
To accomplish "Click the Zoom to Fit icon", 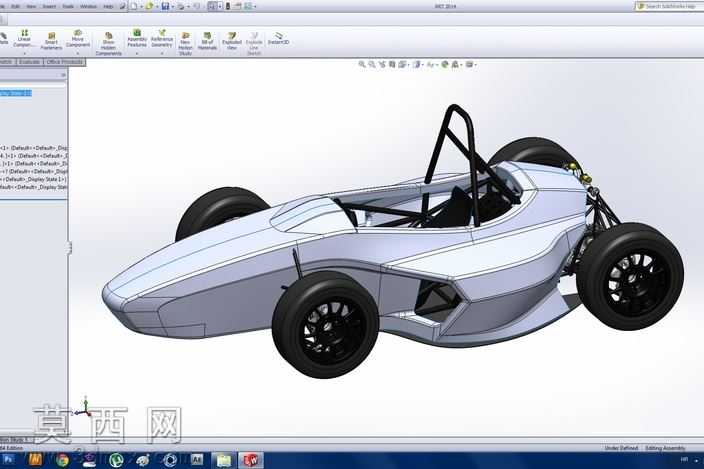I will [x=362, y=65].
